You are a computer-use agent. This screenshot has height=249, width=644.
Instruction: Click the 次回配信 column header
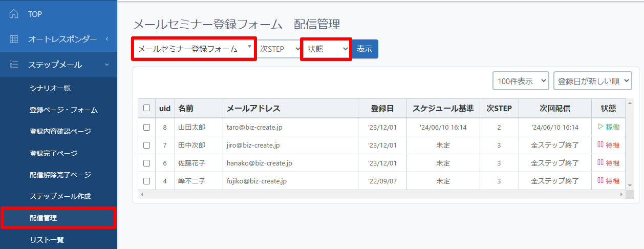point(555,109)
